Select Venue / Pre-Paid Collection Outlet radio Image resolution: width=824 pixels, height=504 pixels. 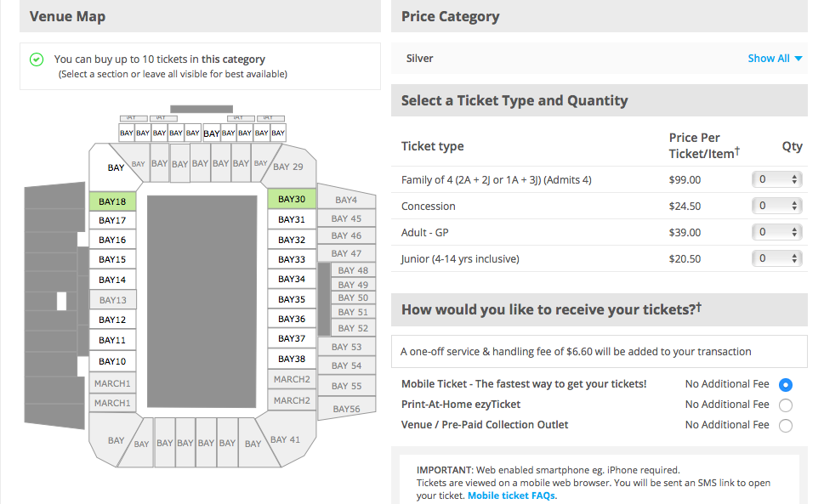786,426
